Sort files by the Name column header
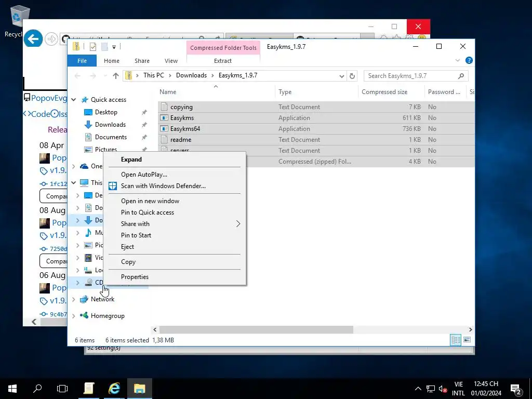 [x=216, y=92]
